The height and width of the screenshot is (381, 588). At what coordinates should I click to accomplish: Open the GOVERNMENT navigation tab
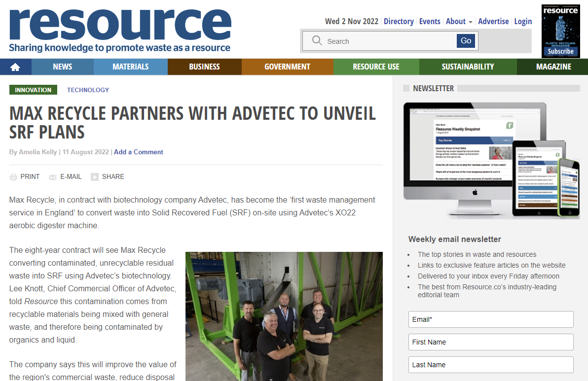coord(287,67)
